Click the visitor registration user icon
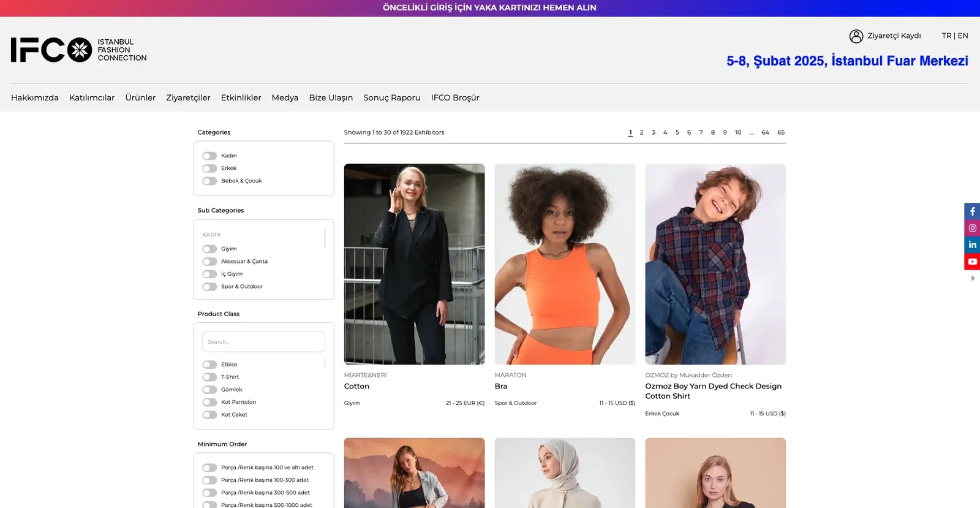The image size is (980, 508). tap(856, 36)
